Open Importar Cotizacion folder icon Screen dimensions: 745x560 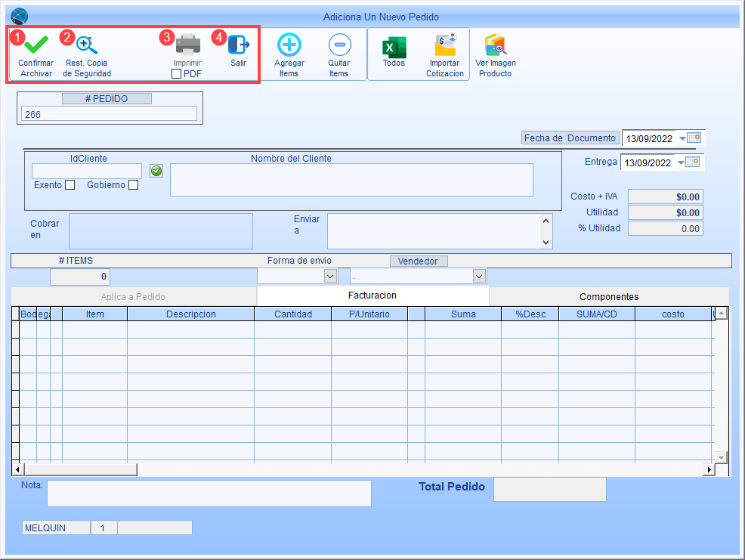coord(445,45)
